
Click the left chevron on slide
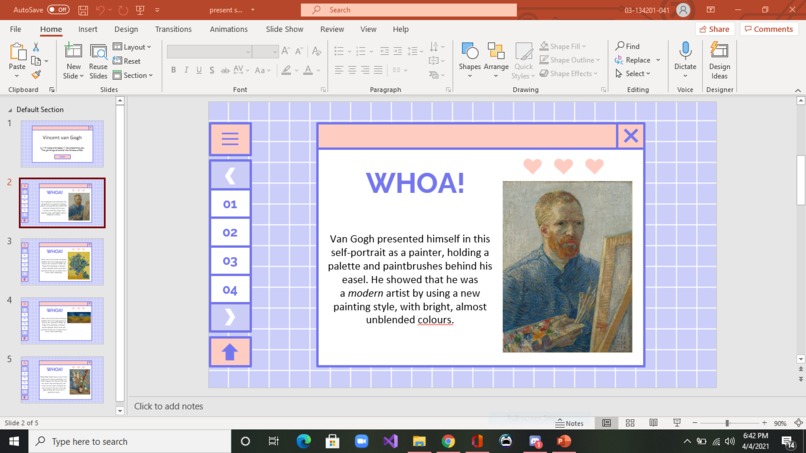point(230,176)
